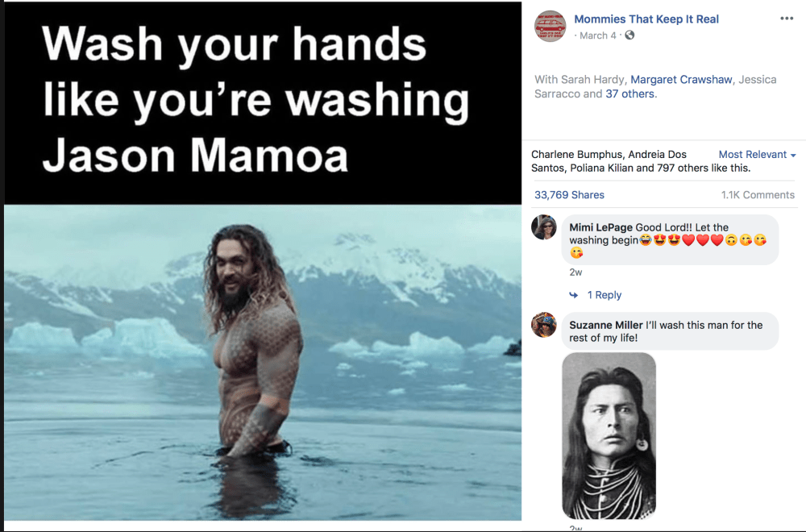Click Suzanne Miller's profile picture
The width and height of the screenshot is (806, 532).
click(x=544, y=325)
